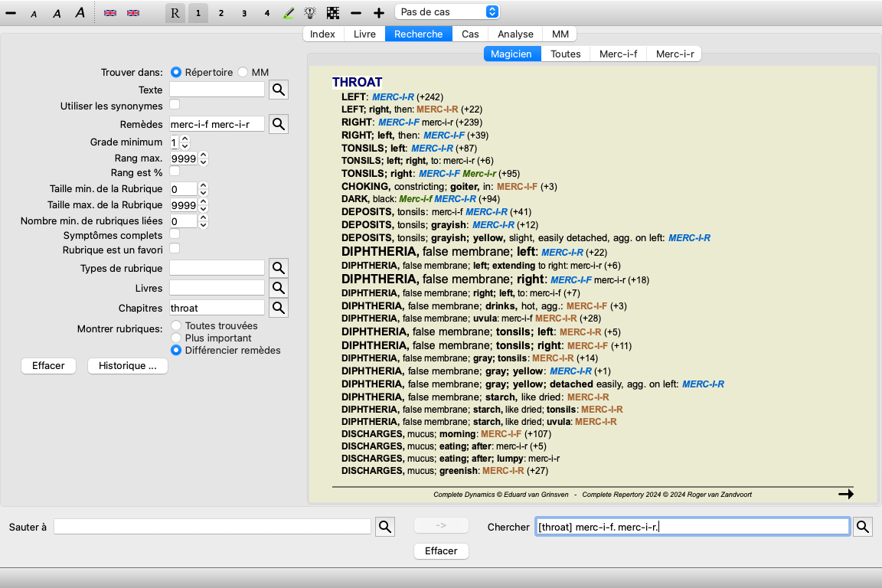
Task: Select the MM radio button
Action: pos(243,72)
